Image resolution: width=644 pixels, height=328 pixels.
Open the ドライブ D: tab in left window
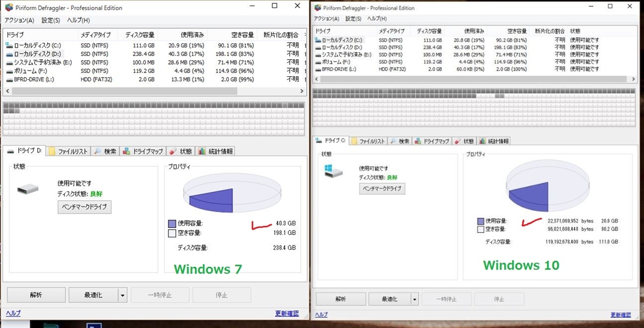[x=25, y=151]
